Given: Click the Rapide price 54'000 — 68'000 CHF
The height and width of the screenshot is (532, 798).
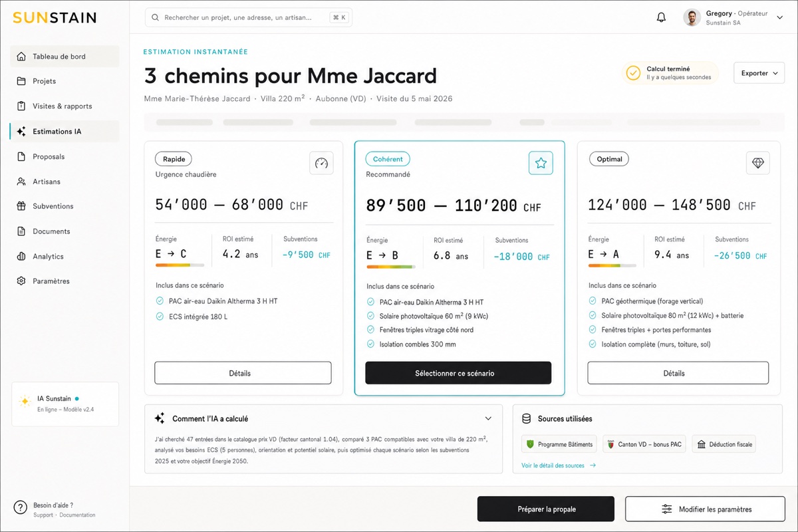Looking at the screenshot, I should click(x=232, y=205).
